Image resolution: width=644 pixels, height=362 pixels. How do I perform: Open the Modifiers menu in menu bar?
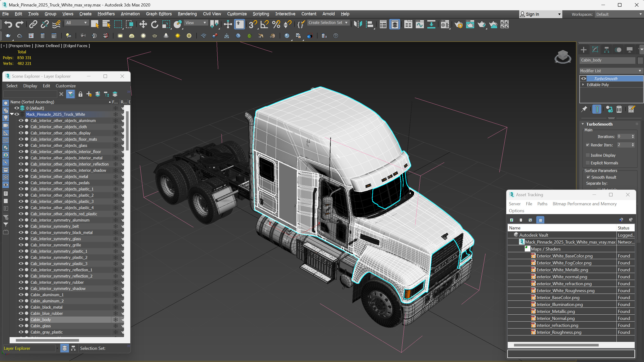pyautogui.click(x=106, y=14)
